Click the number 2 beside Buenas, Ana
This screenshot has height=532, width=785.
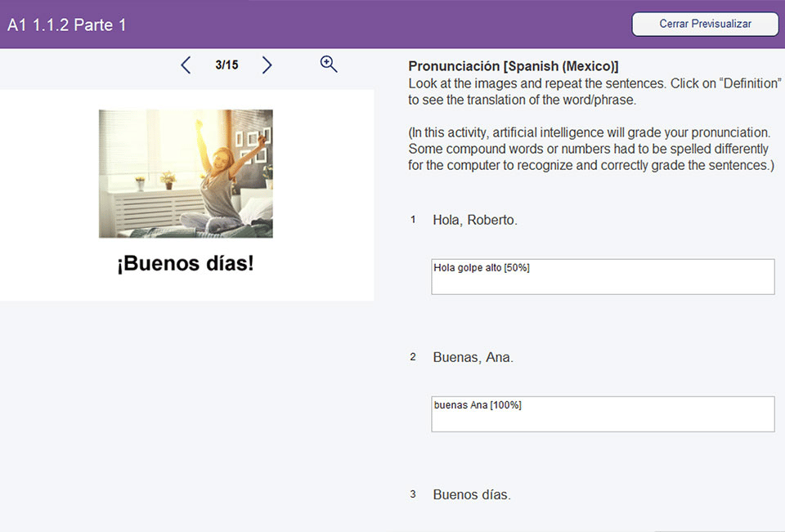pos(413,356)
